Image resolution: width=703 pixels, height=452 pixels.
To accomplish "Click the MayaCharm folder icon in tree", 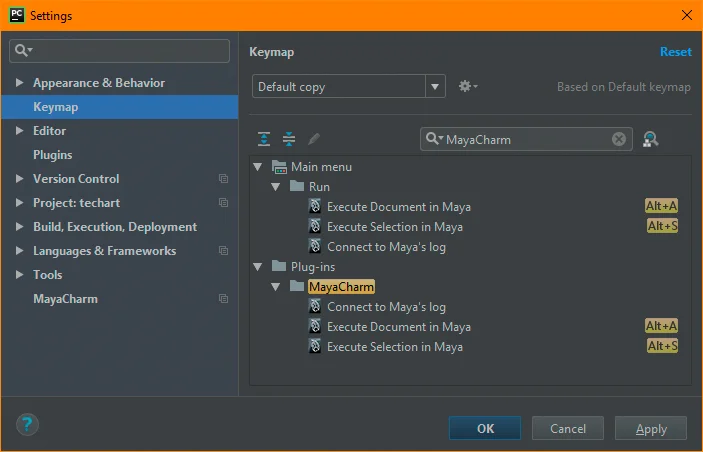I will [297, 286].
